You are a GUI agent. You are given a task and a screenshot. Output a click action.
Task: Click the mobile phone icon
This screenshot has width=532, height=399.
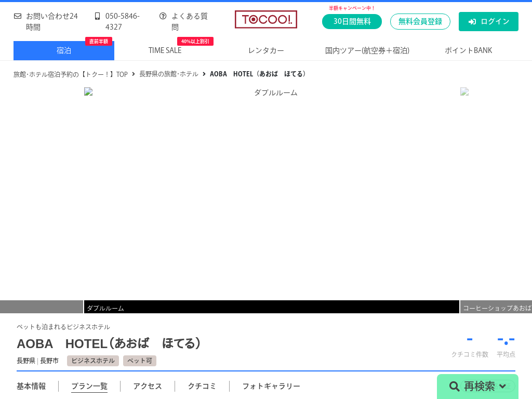[x=97, y=16]
